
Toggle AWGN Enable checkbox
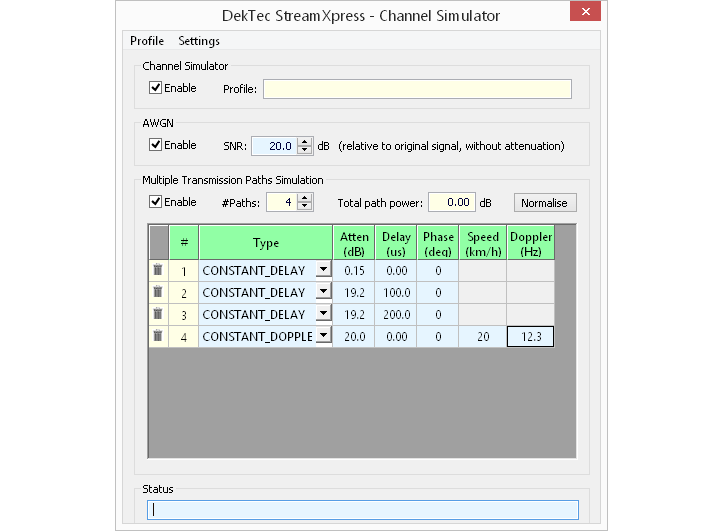click(x=155, y=145)
